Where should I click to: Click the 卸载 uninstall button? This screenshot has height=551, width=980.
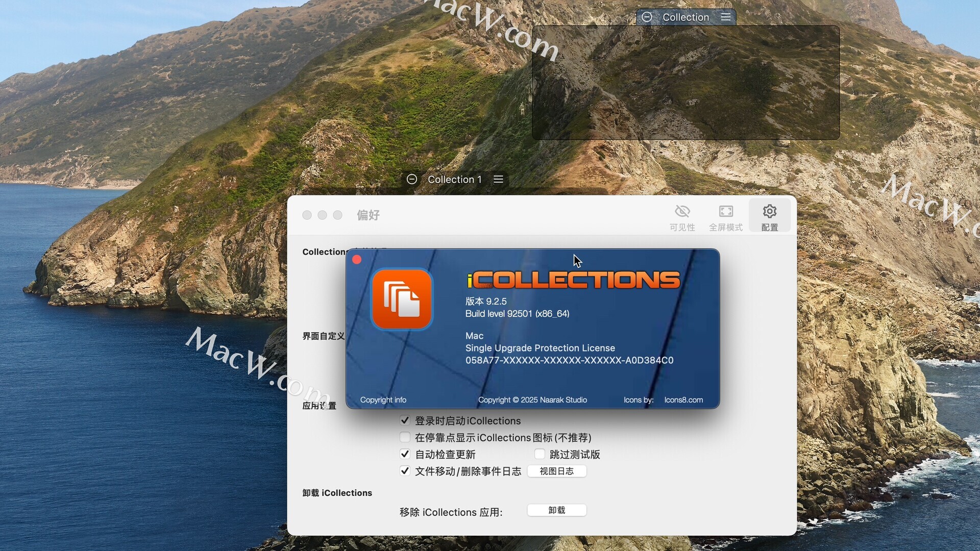click(556, 510)
